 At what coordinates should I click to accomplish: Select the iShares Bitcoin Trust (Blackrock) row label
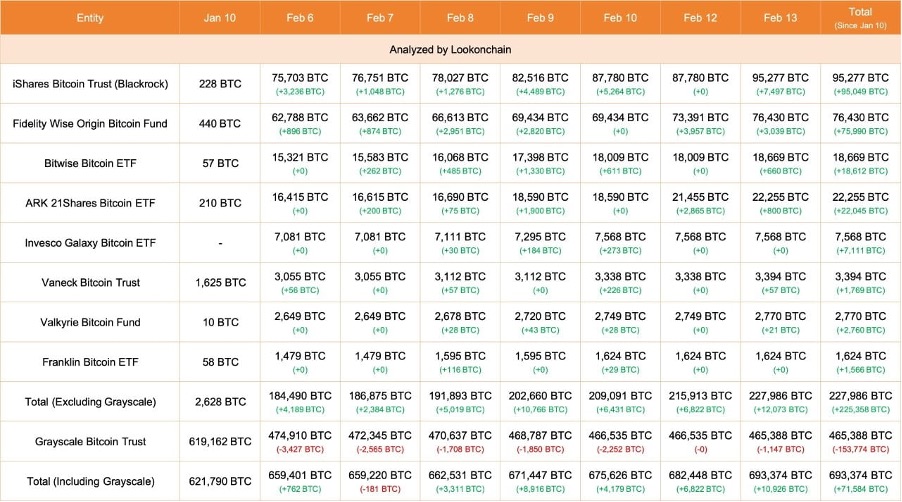(89, 84)
